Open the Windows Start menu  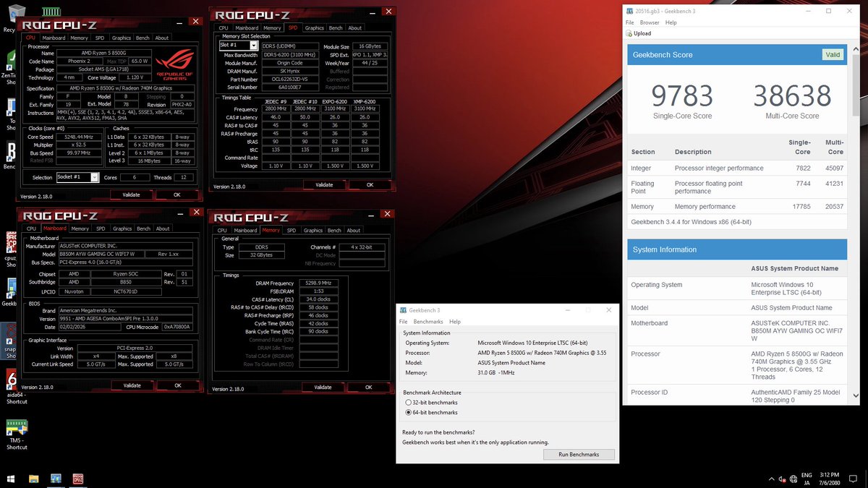[x=11, y=479]
